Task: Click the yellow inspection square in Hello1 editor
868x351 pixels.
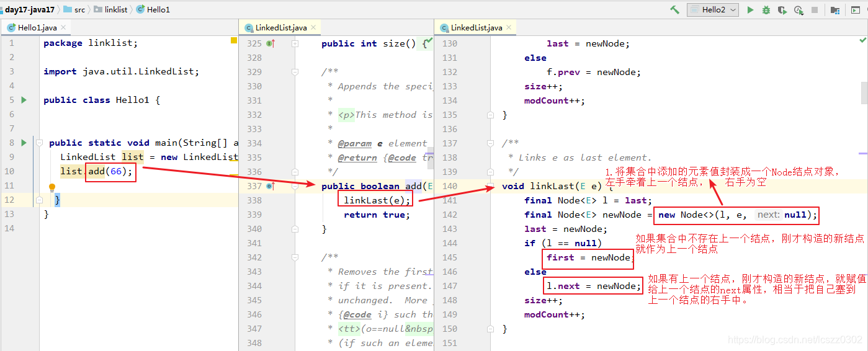Action: pyautogui.click(x=234, y=40)
